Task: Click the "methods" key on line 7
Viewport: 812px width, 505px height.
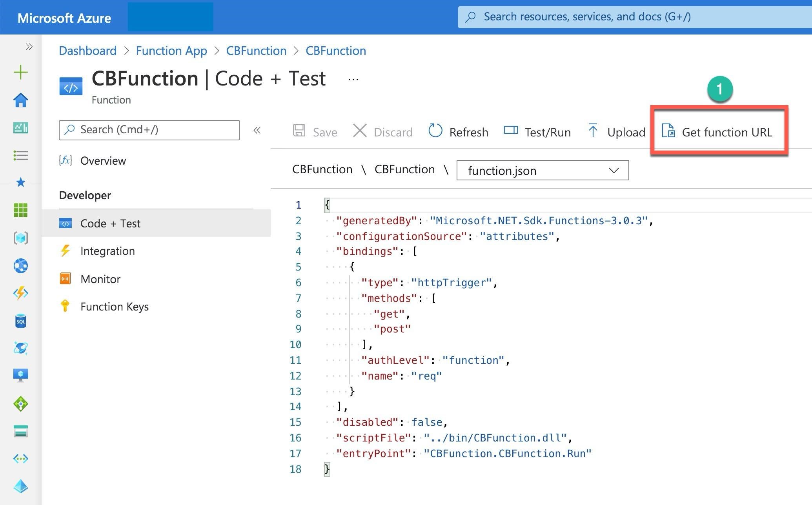Action: [x=389, y=298]
